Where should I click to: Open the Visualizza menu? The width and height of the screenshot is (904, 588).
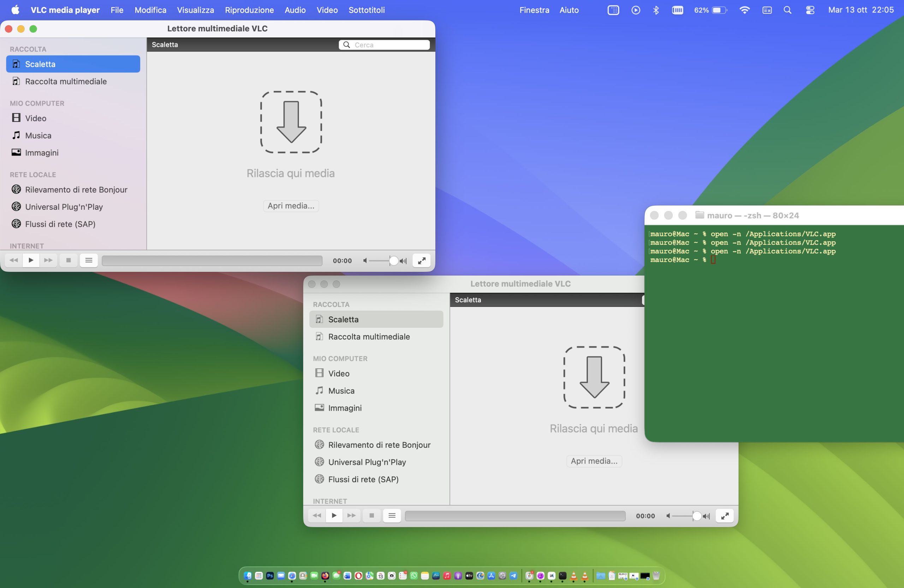coord(195,10)
